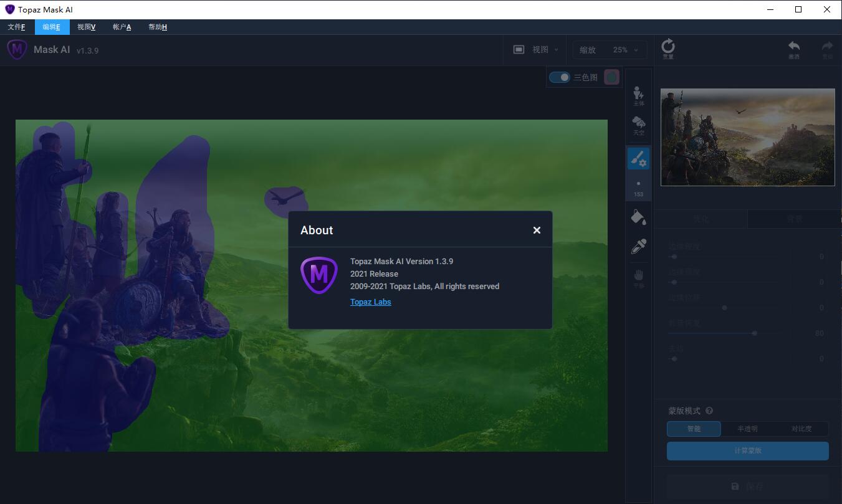Open the 文件 menu
842x504 pixels.
pyautogui.click(x=16, y=27)
